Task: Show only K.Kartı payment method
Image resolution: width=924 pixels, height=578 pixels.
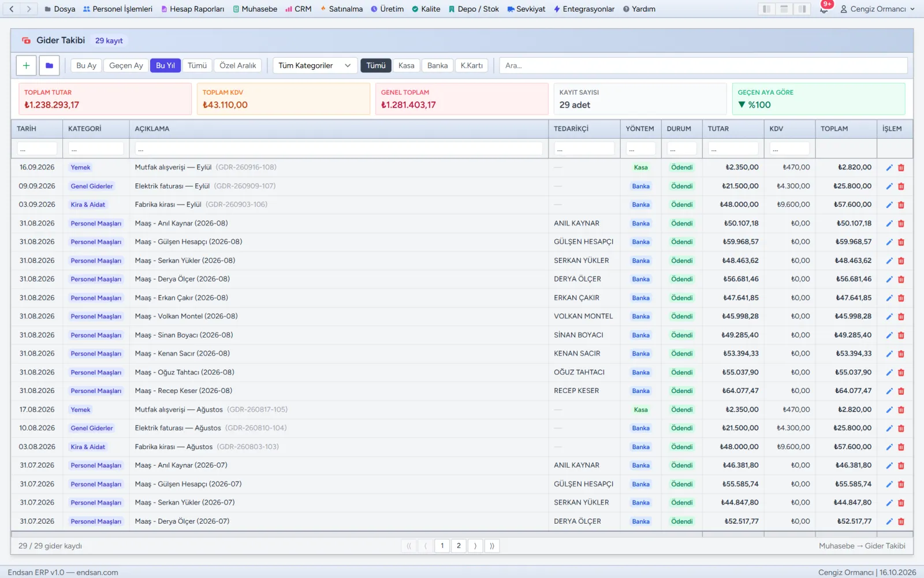Action: pyautogui.click(x=472, y=66)
